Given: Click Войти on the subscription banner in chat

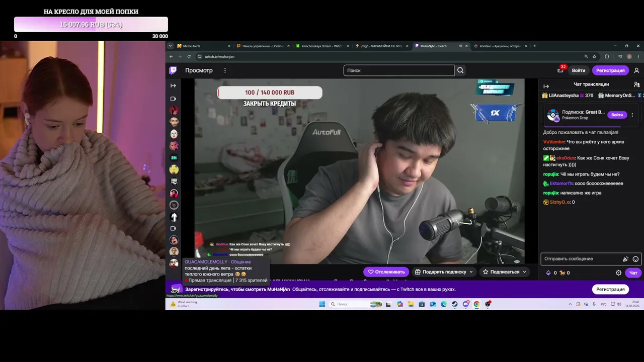Looking at the screenshot, I should coord(617,115).
